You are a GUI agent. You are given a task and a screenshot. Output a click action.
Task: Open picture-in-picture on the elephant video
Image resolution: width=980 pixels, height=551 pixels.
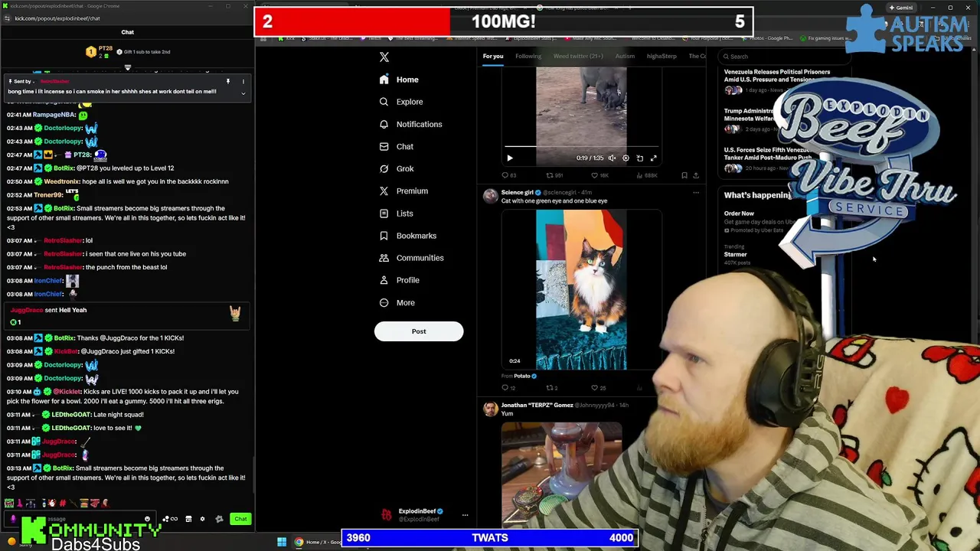[x=640, y=158]
